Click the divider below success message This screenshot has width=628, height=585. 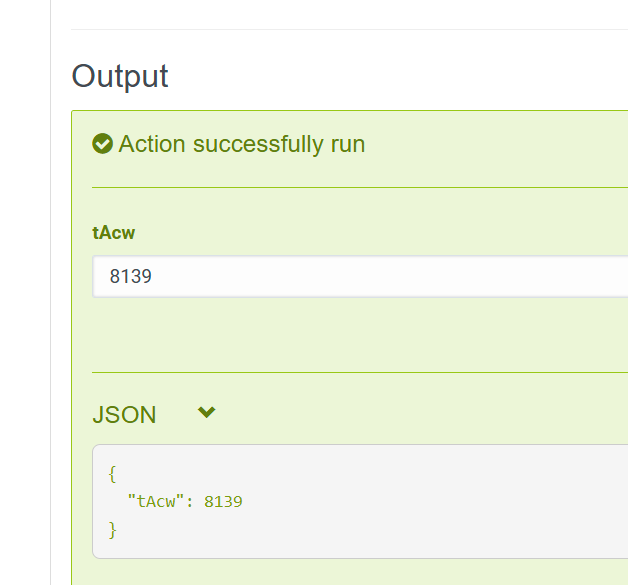point(360,187)
